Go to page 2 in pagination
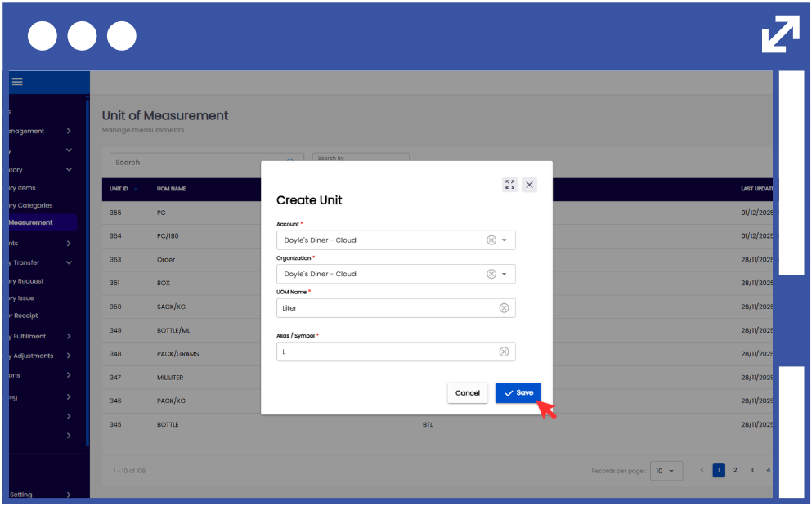 pyautogui.click(x=735, y=470)
